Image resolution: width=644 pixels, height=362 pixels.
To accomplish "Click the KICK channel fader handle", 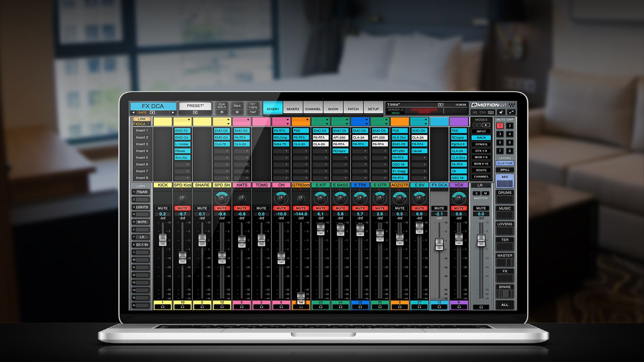I will (x=163, y=240).
